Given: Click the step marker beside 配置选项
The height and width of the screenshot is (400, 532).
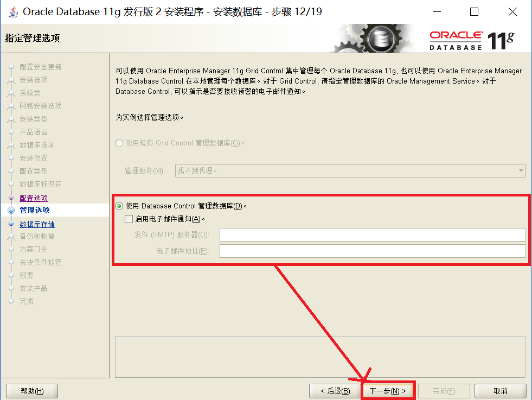Looking at the screenshot, I should coord(11,197).
